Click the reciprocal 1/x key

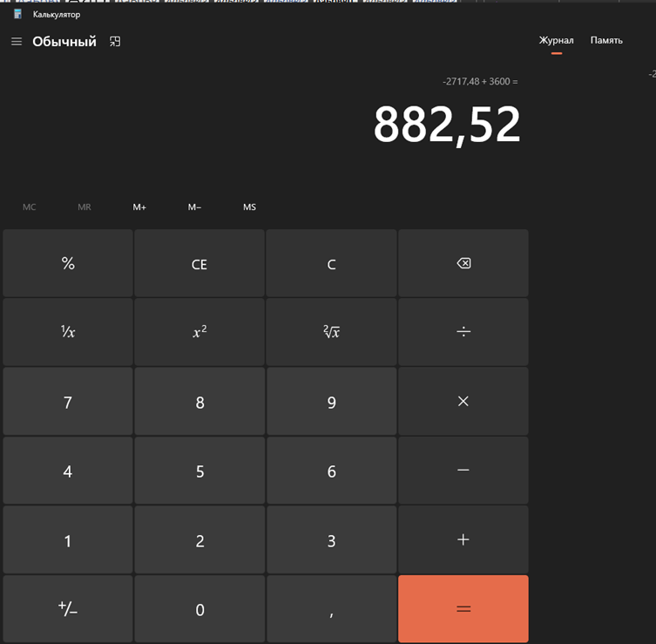(x=68, y=332)
